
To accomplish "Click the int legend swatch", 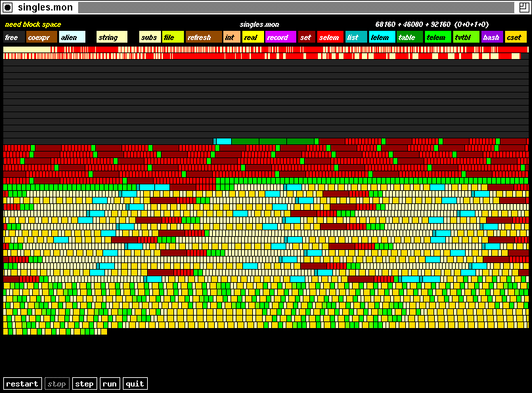I will [x=231, y=37].
